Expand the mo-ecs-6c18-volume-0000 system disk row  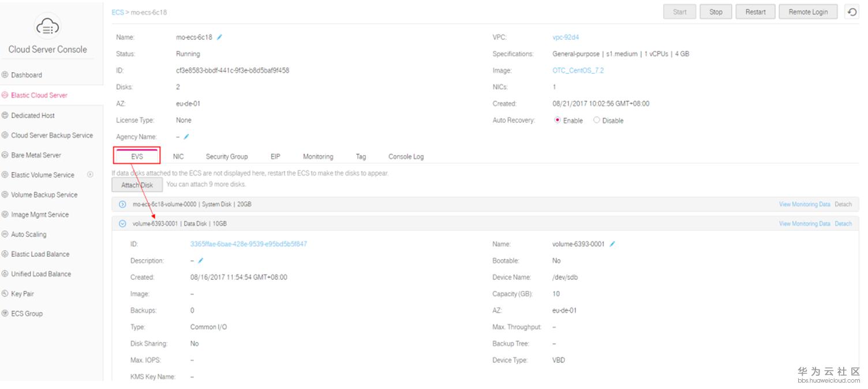click(122, 204)
